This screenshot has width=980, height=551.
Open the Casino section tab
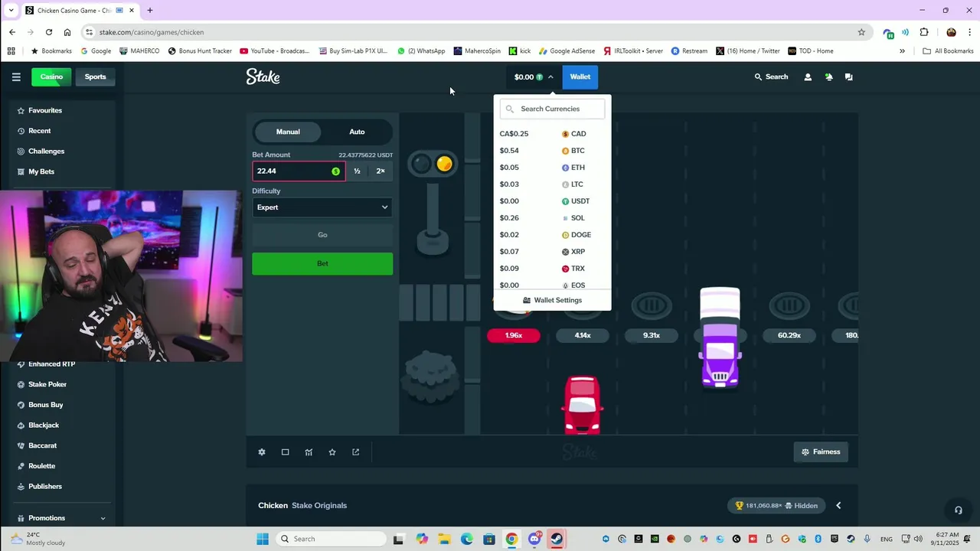tap(51, 77)
